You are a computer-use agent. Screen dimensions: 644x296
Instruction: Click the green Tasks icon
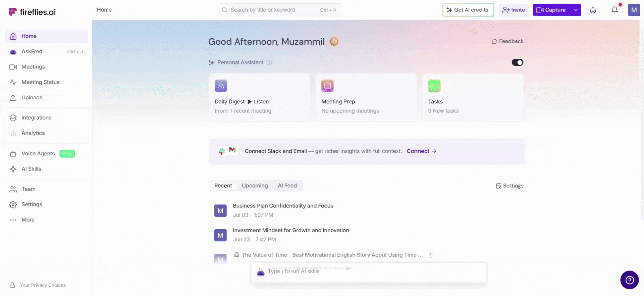[434, 86]
